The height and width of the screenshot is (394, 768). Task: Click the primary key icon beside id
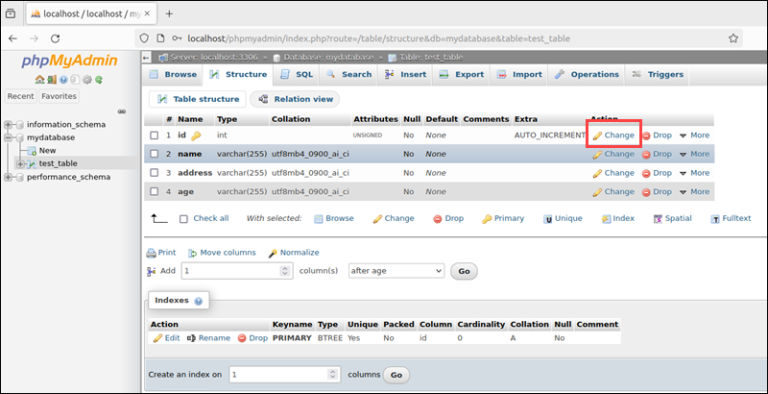point(196,136)
